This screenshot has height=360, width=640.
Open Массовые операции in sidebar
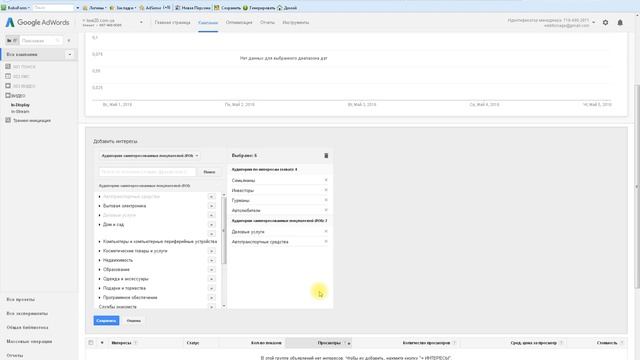[29, 341]
